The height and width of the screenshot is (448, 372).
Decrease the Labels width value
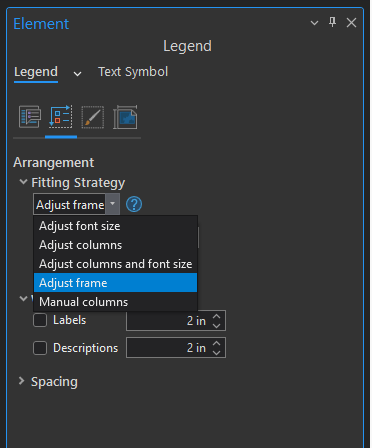coord(217,326)
